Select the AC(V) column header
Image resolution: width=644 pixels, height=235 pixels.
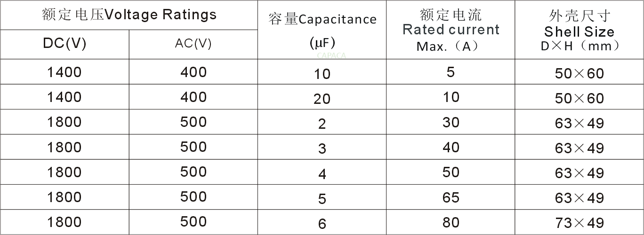click(x=193, y=44)
